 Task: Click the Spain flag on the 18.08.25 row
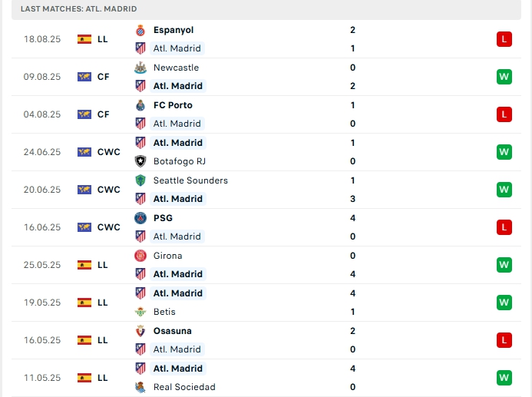84,39
